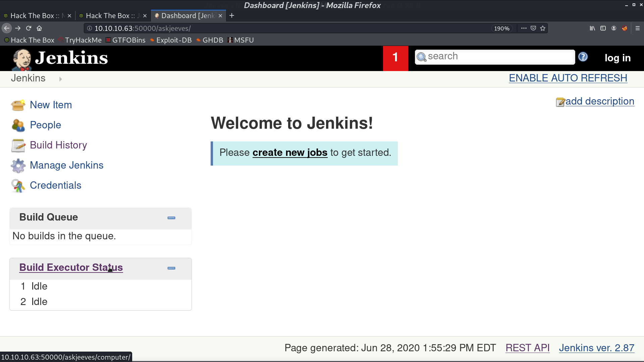Click ENABLE AUTO REFRESH link
Viewport: 644px width, 362px height.
tap(568, 78)
